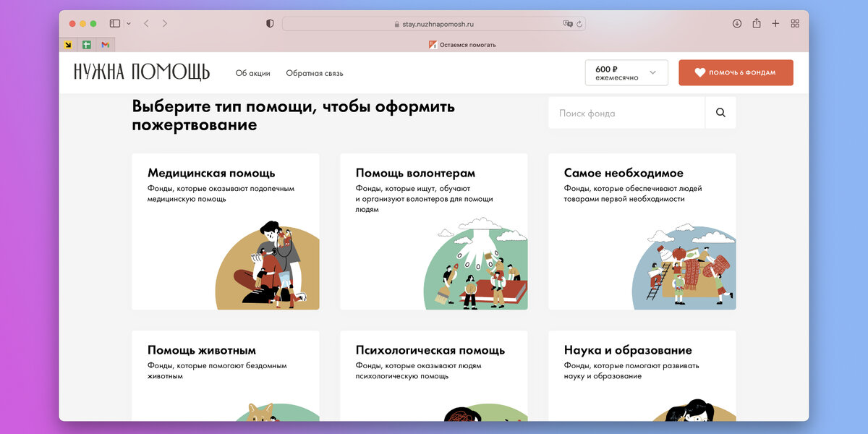Click text about организуют волонтеров
Viewport: 868px width, 434px height.
pyautogui.click(x=425, y=199)
